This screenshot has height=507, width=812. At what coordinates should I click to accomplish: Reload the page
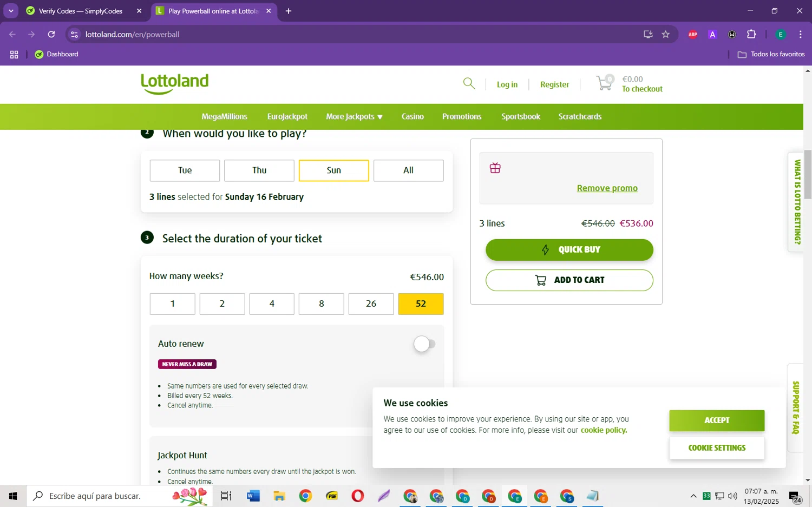(51, 34)
